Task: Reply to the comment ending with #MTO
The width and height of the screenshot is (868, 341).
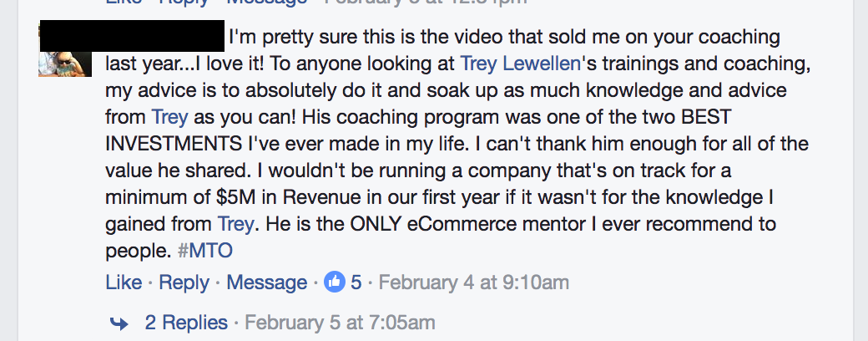Action: tap(184, 282)
